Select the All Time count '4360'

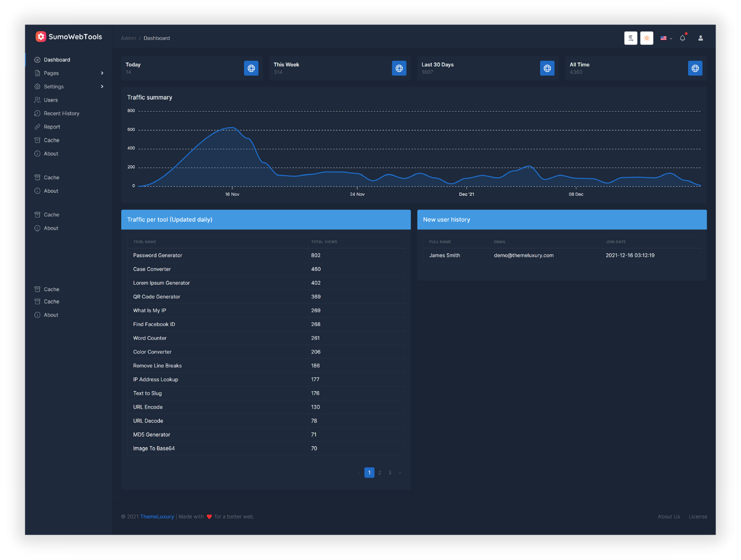coord(576,72)
